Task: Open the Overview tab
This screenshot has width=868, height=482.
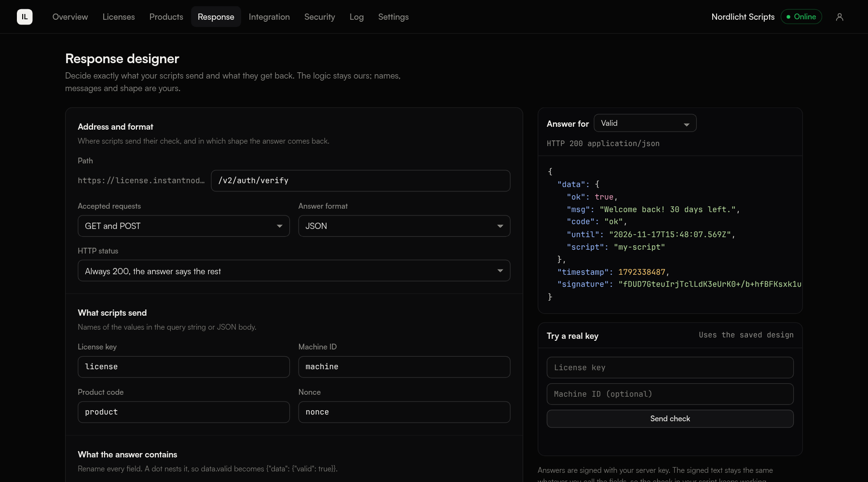Action: (70, 17)
